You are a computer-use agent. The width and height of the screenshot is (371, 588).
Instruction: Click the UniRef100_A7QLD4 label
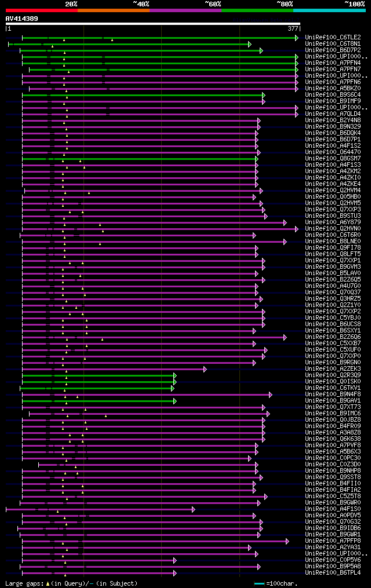[x=333, y=114]
